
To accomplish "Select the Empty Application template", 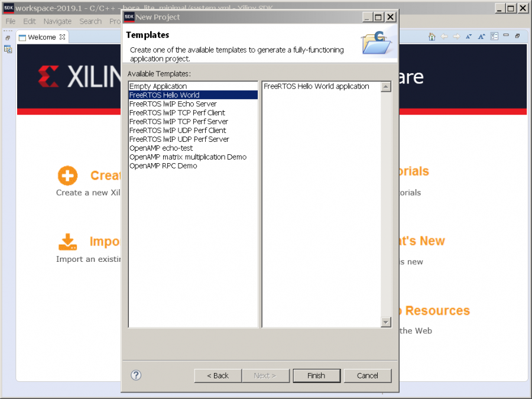I will coord(158,86).
